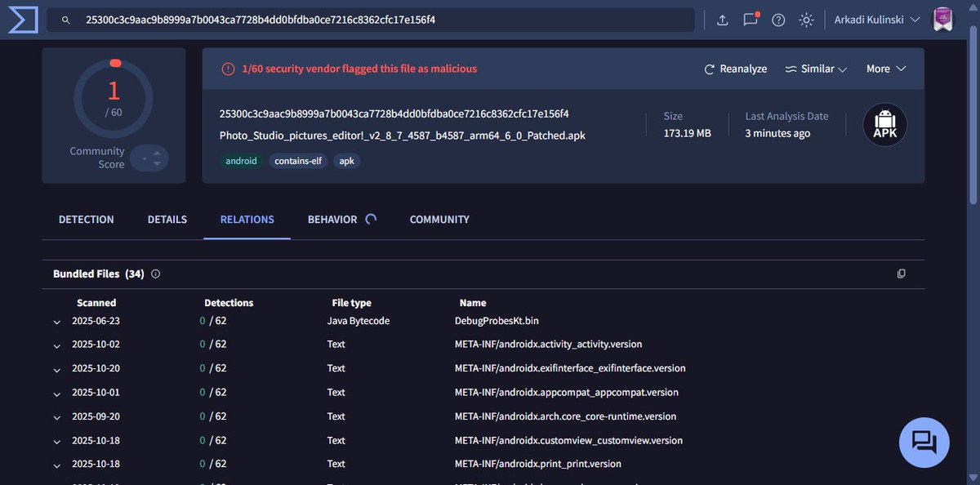Click the detection score circle gauge
980x485 pixels.
coord(114,99)
